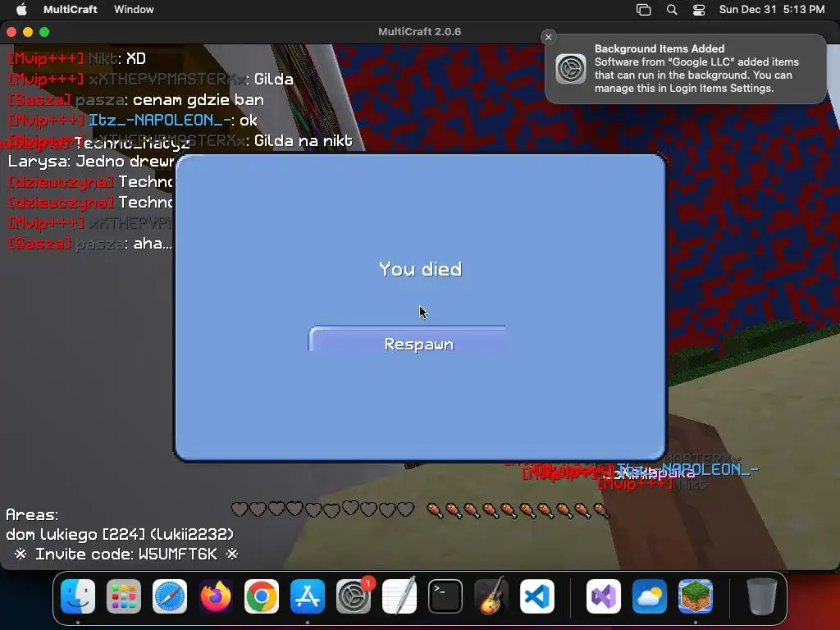Viewport: 840px width, 630px height.
Task: Click the hunger drumsticks bar
Action: pos(518,510)
